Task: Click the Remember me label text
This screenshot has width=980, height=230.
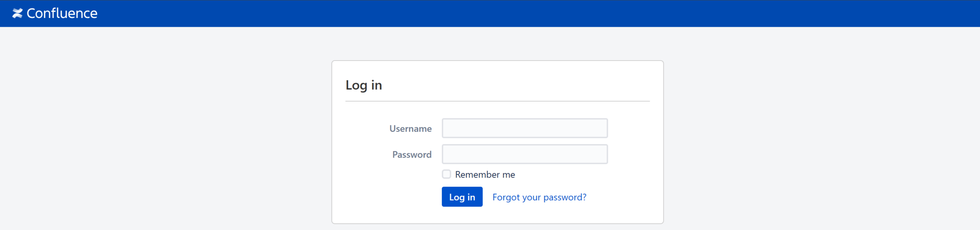Action: [x=485, y=175]
